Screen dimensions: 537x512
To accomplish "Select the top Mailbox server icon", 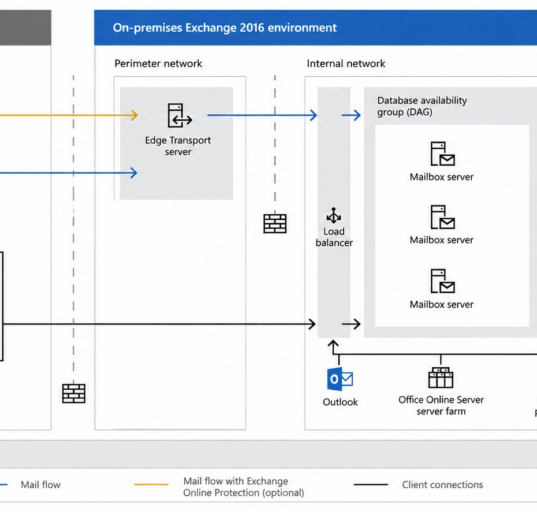I will (442, 154).
